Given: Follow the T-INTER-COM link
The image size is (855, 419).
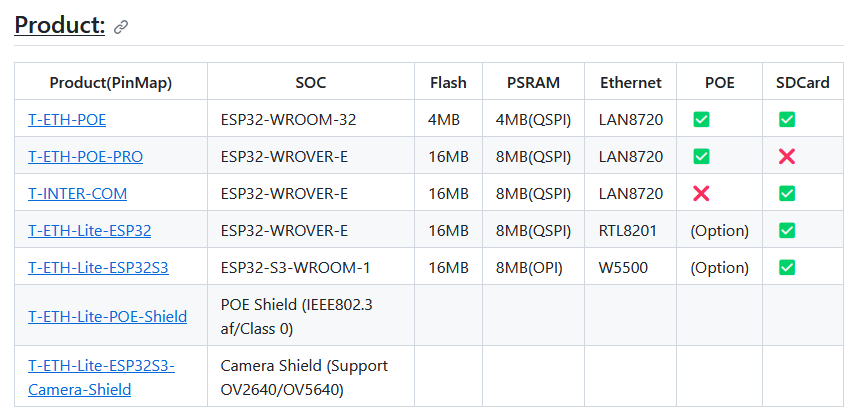Looking at the screenshot, I should pyautogui.click(x=77, y=194).
